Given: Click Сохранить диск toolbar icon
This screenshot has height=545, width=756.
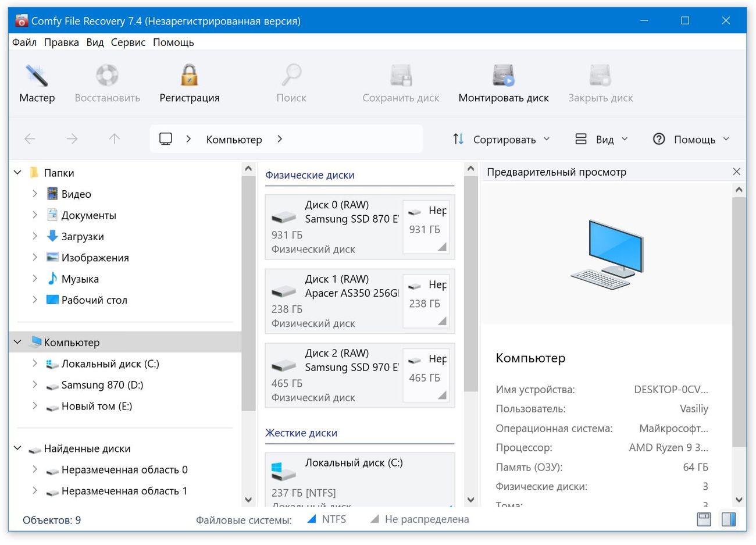Looking at the screenshot, I should (401, 75).
